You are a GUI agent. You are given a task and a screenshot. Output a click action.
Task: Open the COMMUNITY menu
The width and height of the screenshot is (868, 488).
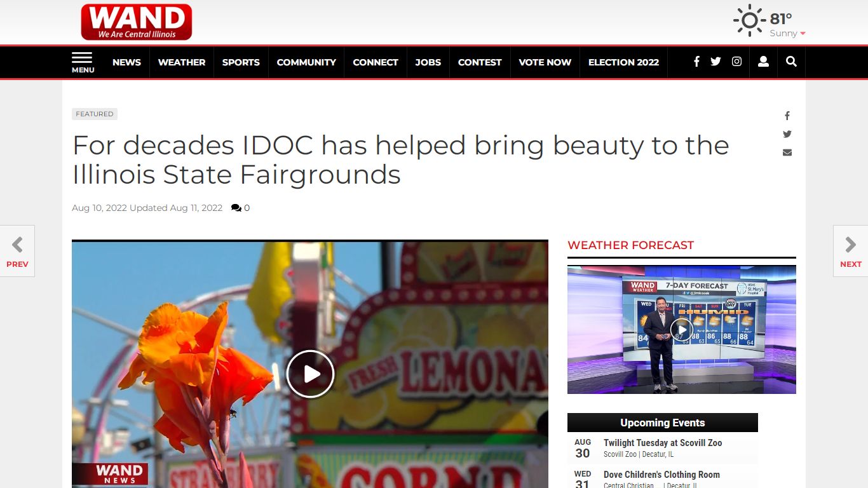[306, 62]
